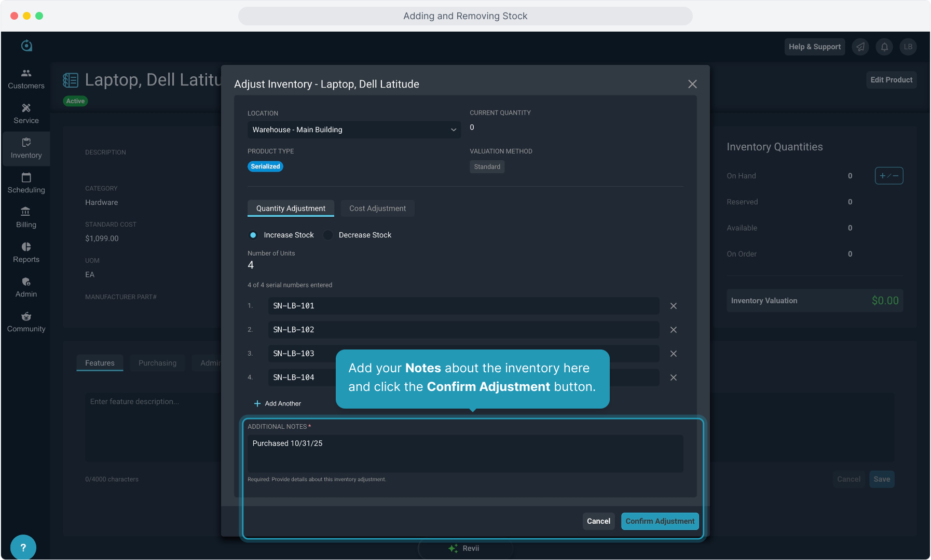Select the Increase Stock radio option
This screenshot has height=560, width=931.
[253, 235]
